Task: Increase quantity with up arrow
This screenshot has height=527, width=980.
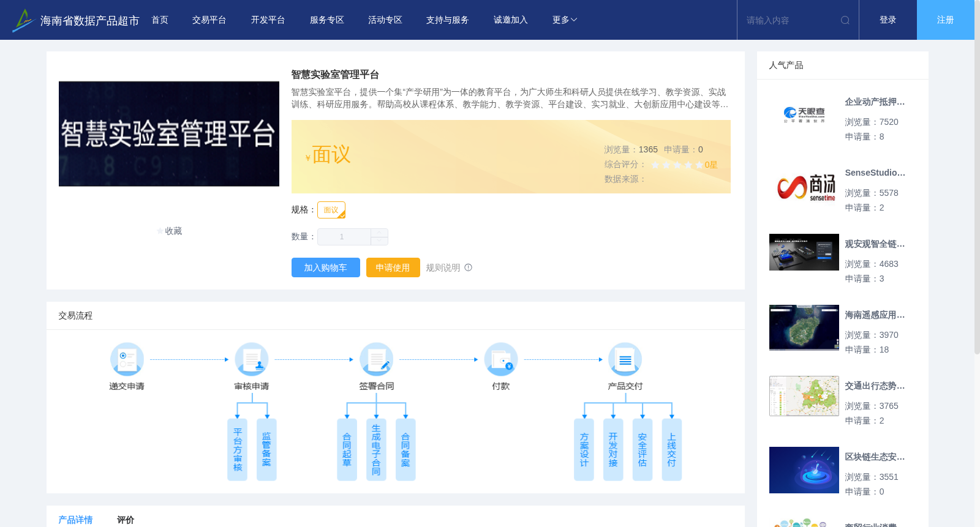Action: [379, 233]
